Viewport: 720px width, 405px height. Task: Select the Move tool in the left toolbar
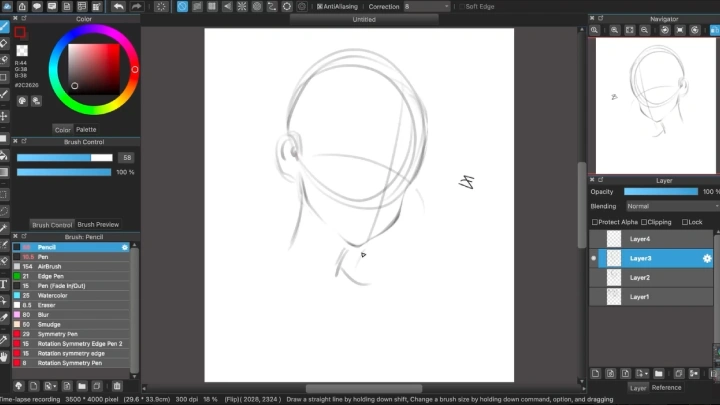4,116
